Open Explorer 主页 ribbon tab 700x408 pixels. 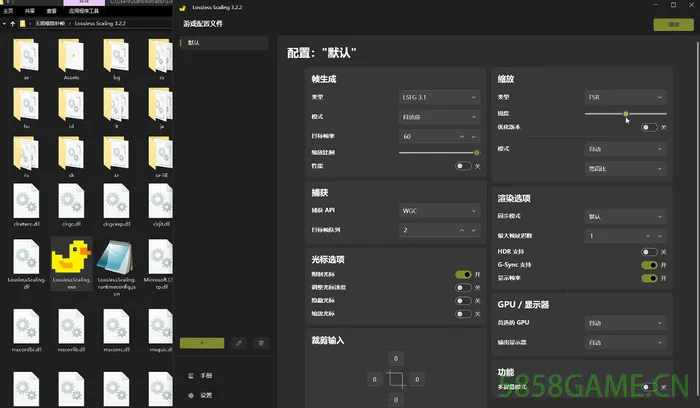8,11
